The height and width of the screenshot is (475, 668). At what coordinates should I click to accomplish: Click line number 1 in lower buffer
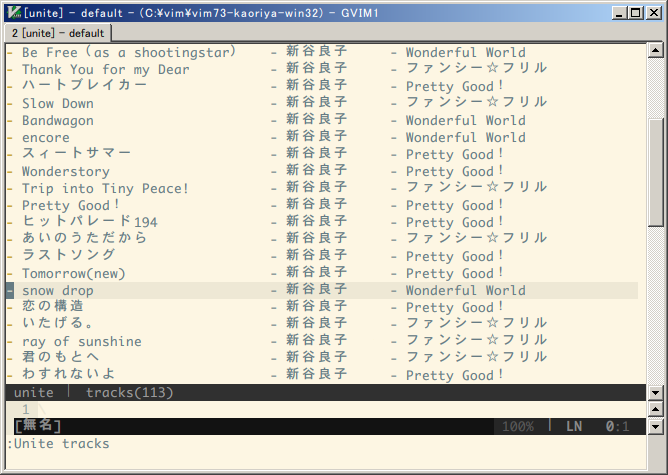pos(26,409)
